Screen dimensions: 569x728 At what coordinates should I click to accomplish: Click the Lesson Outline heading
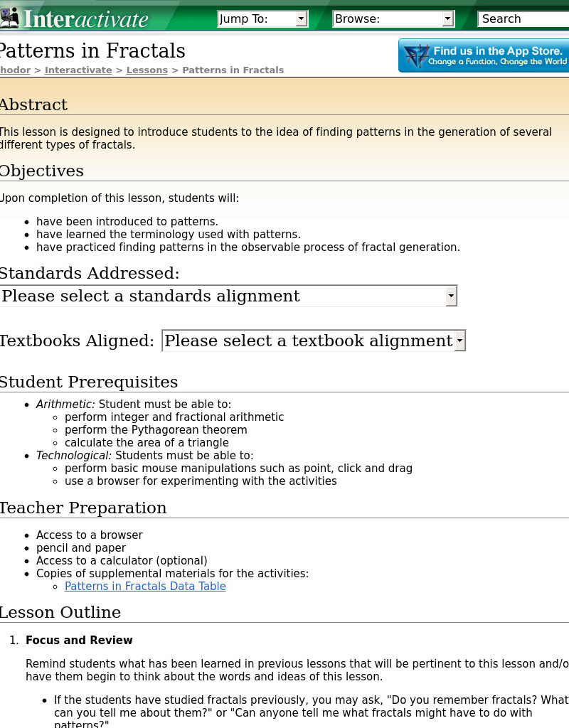pyautogui.click(x=60, y=612)
